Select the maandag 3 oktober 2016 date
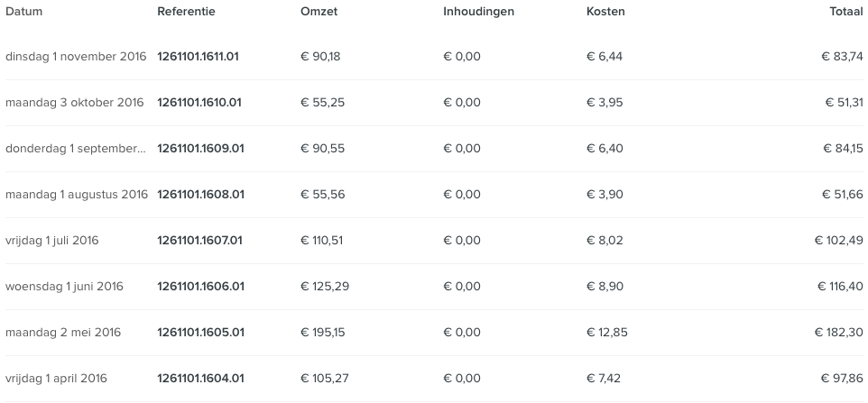Viewport: 868px width, 403px height. [x=74, y=102]
